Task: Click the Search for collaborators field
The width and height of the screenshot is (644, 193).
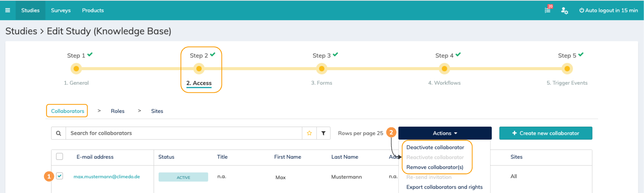Action: coord(184,133)
